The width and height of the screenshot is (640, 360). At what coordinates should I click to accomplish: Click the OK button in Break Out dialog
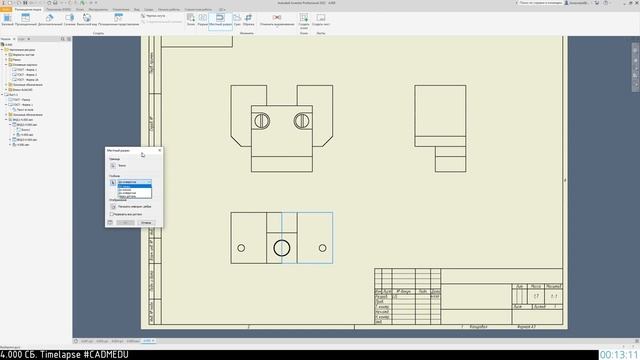(125, 222)
